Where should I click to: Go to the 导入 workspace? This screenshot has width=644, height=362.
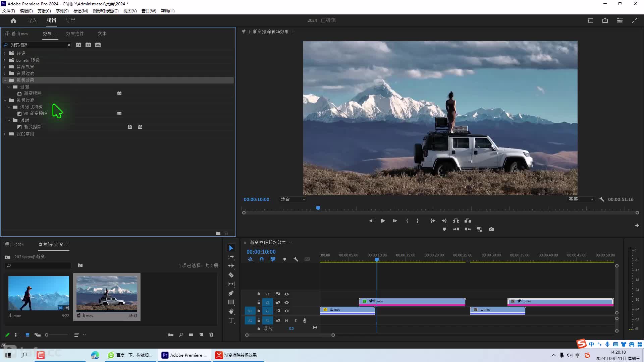point(32,20)
